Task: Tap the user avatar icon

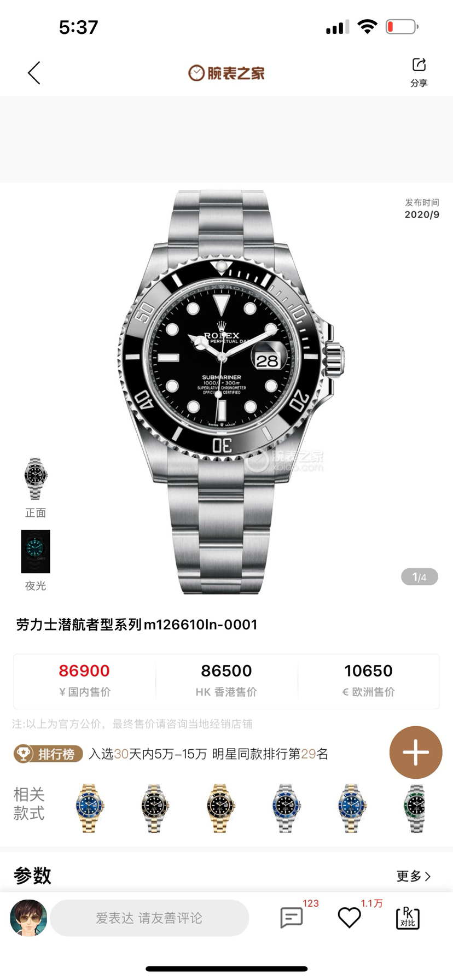Action: (x=28, y=918)
